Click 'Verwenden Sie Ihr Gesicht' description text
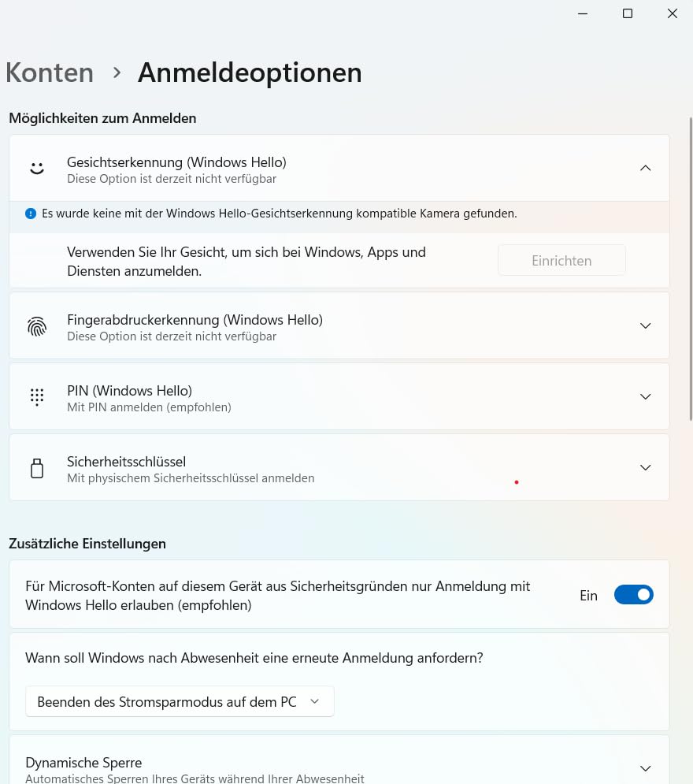The image size is (693, 784). [246, 262]
